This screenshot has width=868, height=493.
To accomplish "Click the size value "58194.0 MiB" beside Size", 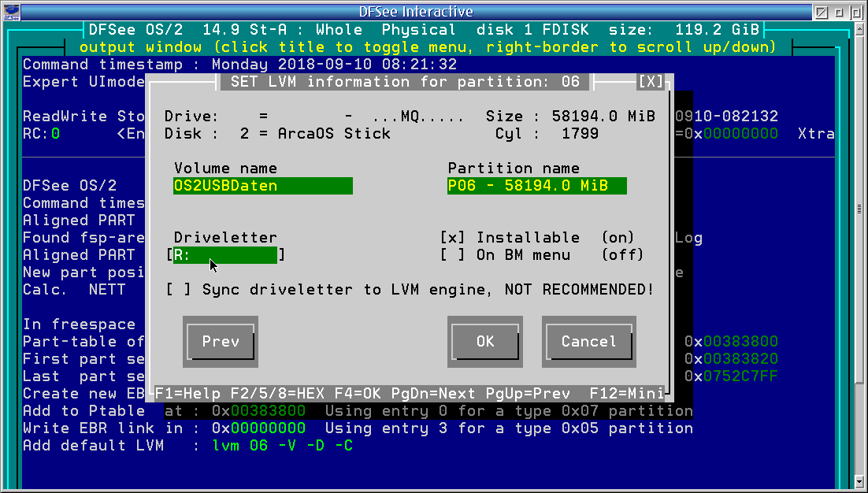I will (603, 117).
